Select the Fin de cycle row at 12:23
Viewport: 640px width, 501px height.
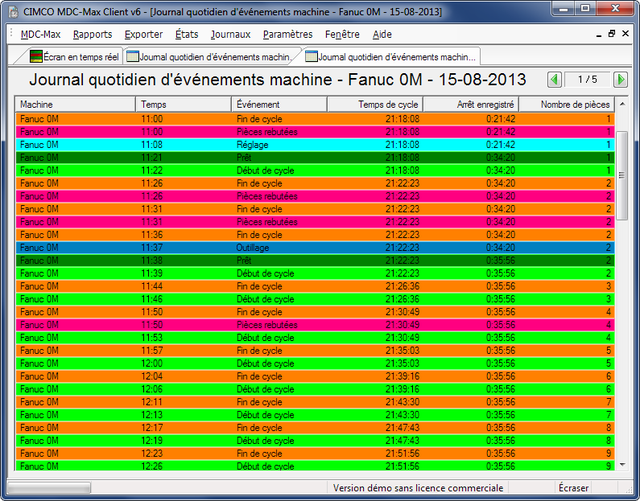click(315, 453)
